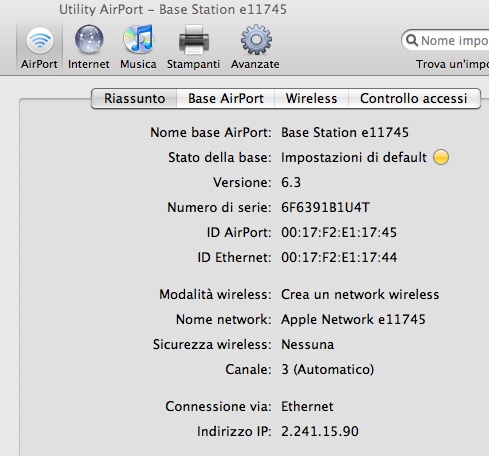Switch to the Controllo accessi tab

pyautogui.click(x=414, y=99)
